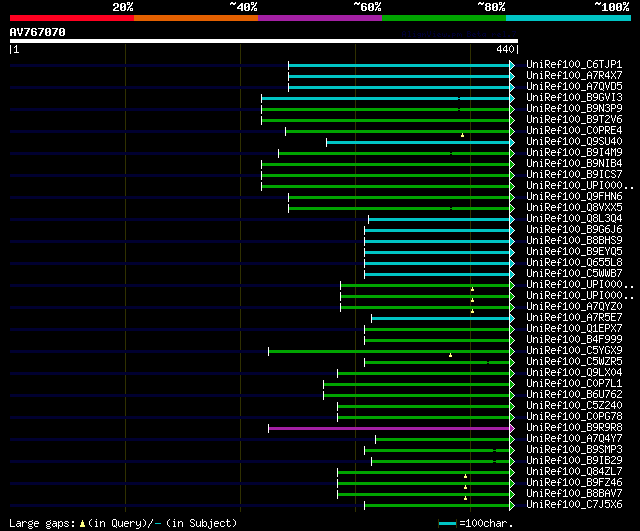The width and height of the screenshot is (640, 531).
Task: Click UniRef100_Q9SU40 hit name
Action: (574, 142)
